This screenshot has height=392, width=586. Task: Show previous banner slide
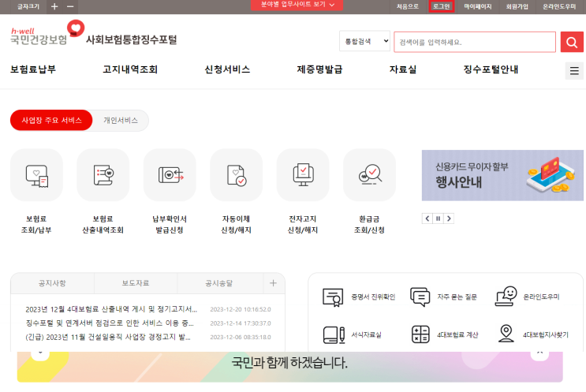(x=427, y=218)
